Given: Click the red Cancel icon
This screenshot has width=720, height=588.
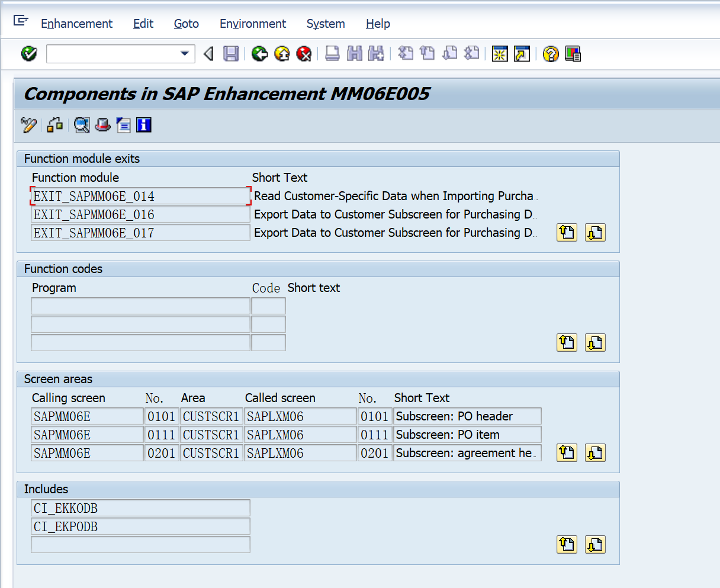Looking at the screenshot, I should click(x=304, y=54).
